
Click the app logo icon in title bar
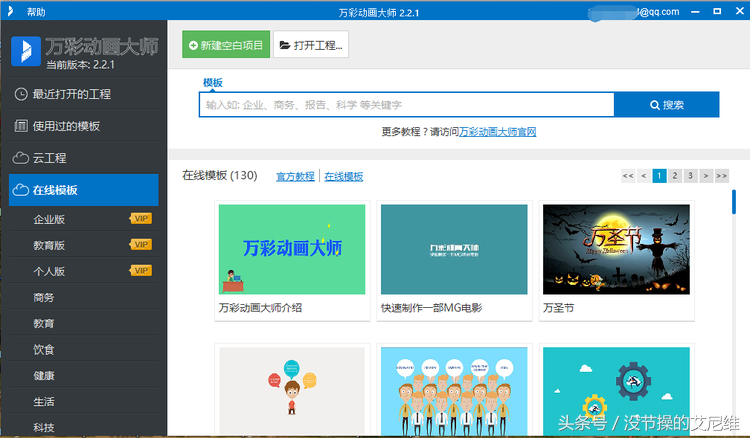(x=10, y=11)
